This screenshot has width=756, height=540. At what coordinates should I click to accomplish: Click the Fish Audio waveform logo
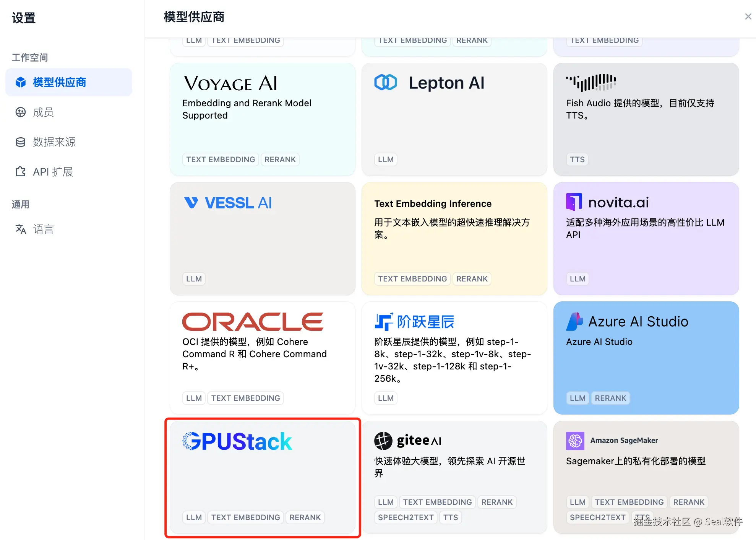[591, 82]
